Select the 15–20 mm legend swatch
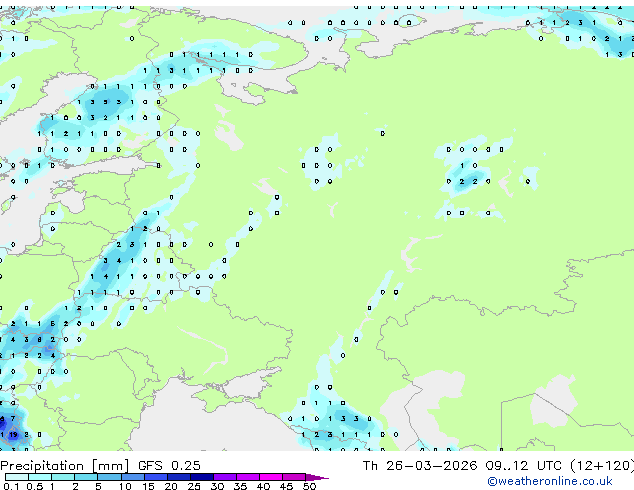634x490 pixels. [x=156, y=477]
